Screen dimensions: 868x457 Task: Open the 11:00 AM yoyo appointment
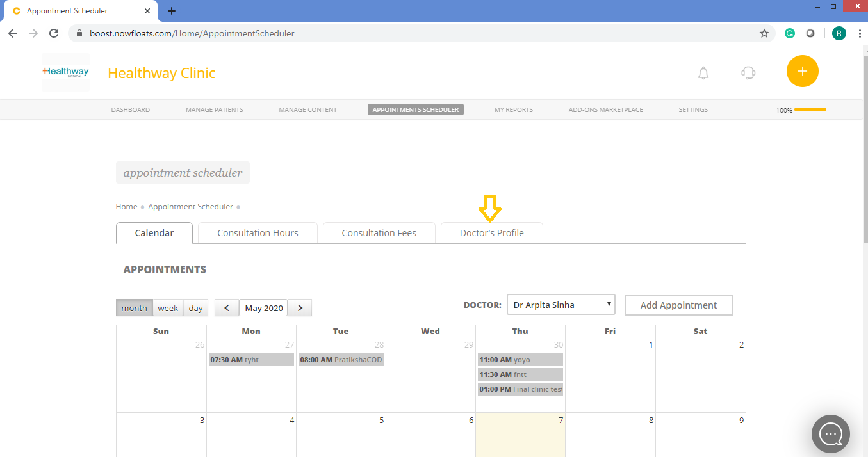coord(520,360)
